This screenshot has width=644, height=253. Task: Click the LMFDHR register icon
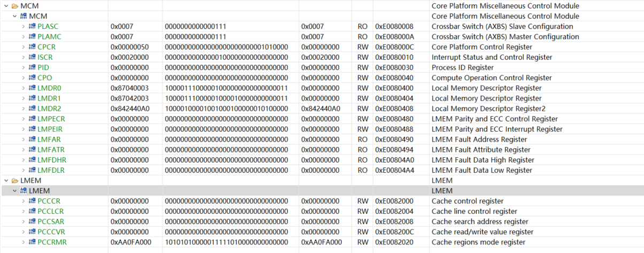pos(32,160)
